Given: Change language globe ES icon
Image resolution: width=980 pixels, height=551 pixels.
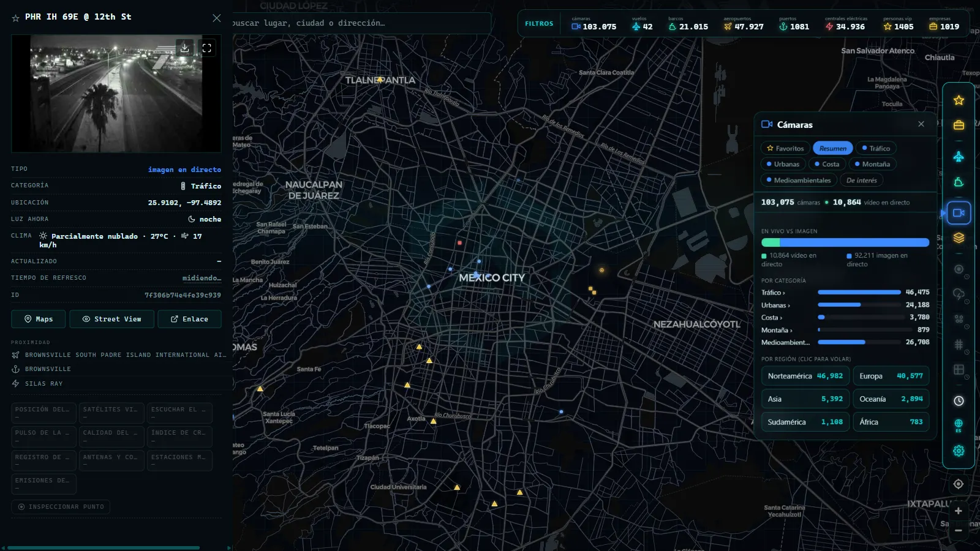Looking at the screenshot, I should point(959,425).
